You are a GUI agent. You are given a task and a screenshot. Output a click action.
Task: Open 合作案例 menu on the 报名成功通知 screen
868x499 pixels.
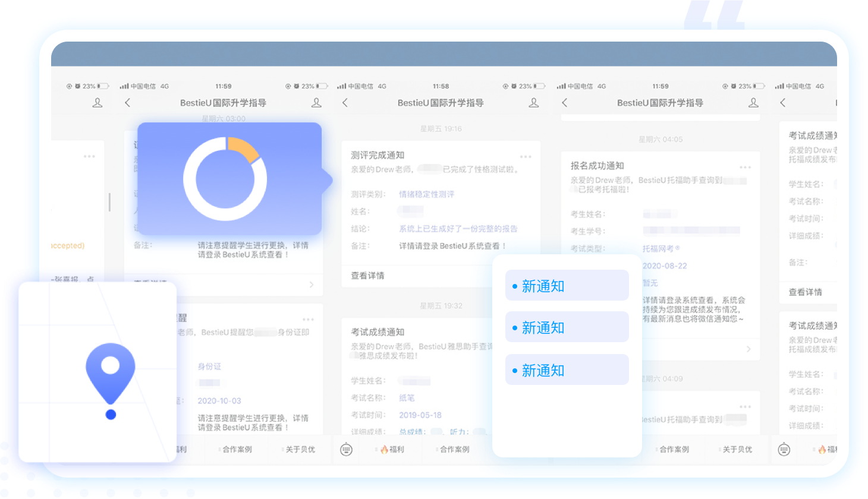[x=673, y=450]
